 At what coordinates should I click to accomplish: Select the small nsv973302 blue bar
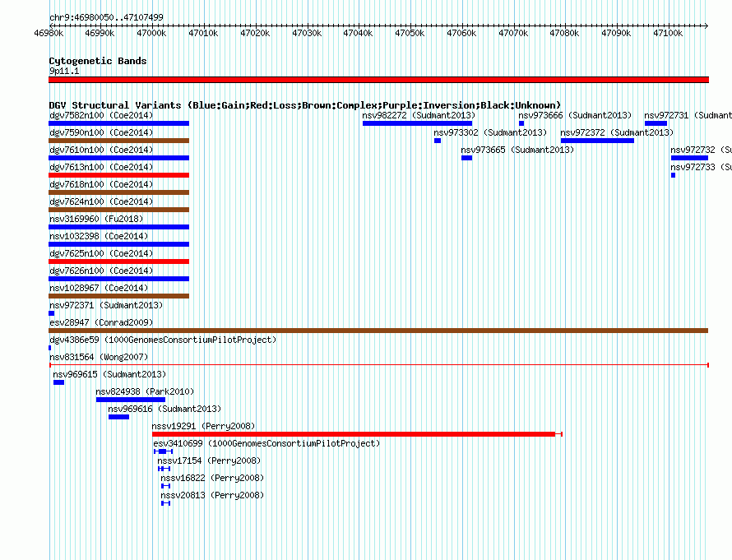pyautogui.click(x=438, y=141)
